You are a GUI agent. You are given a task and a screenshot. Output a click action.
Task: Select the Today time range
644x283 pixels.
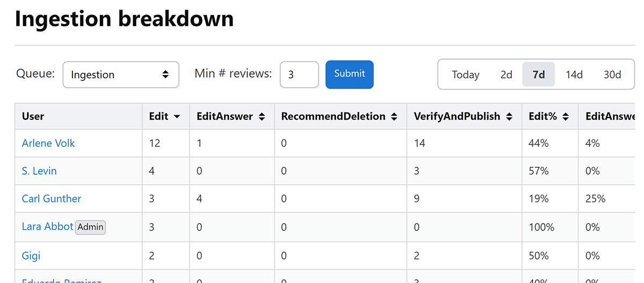click(x=465, y=75)
